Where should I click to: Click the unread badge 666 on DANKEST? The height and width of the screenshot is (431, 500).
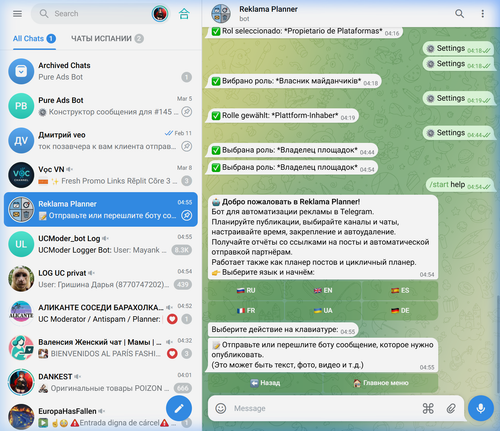183,388
